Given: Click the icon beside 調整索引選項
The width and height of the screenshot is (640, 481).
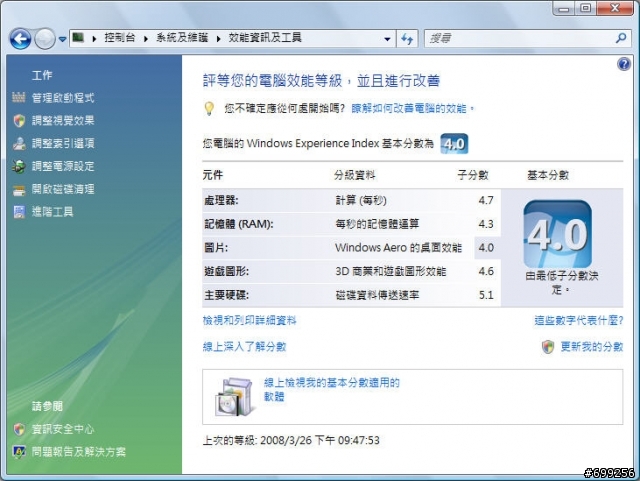Looking at the screenshot, I should (19, 143).
